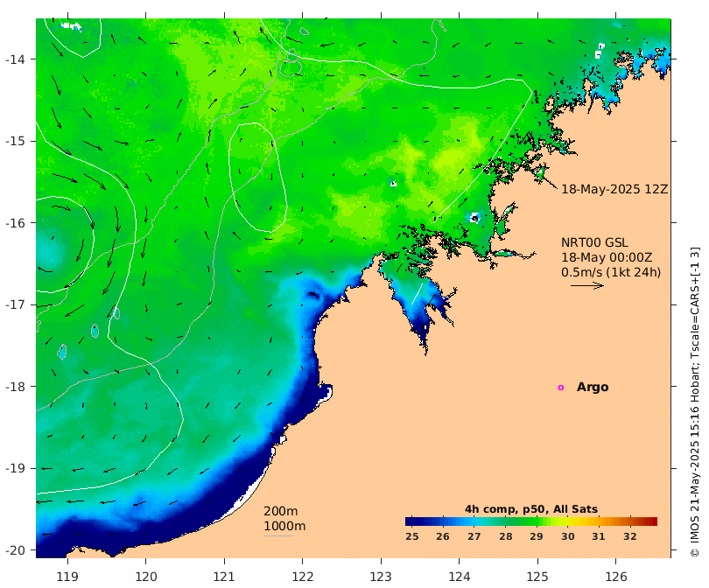This screenshot has width=709, height=588.
Task: Click the colorbar tick label '26'
Action: (x=443, y=536)
